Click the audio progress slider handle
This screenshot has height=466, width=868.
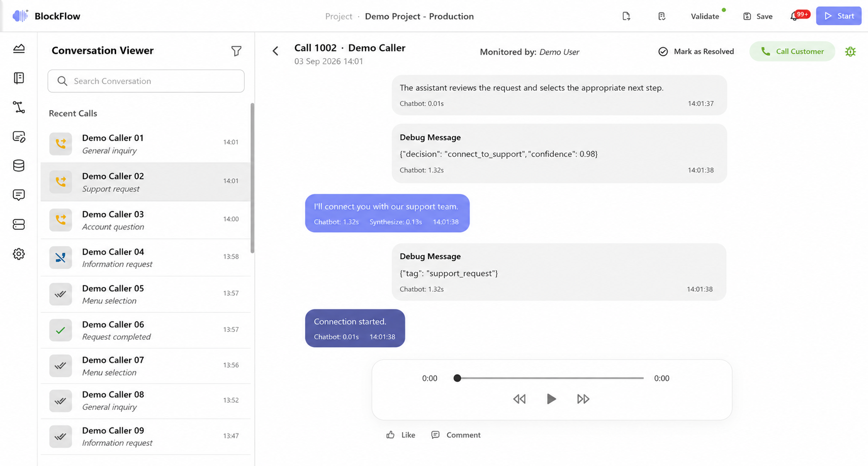457,378
